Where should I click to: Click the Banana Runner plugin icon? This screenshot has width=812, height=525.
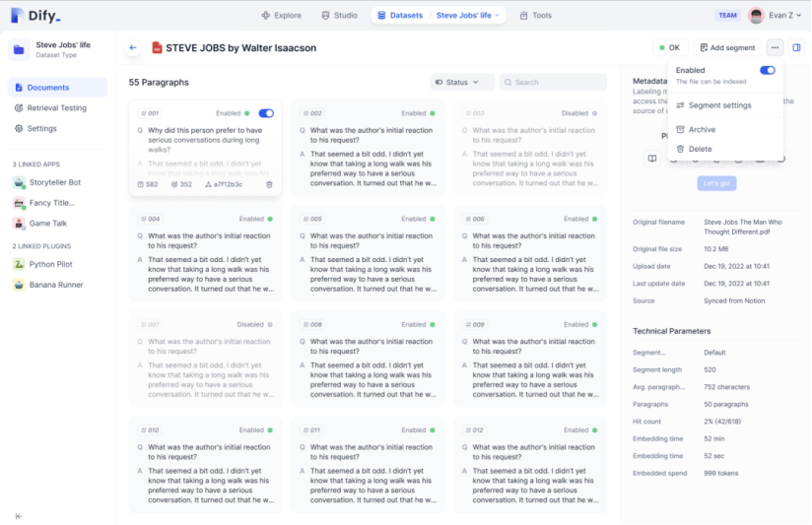click(x=19, y=285)
